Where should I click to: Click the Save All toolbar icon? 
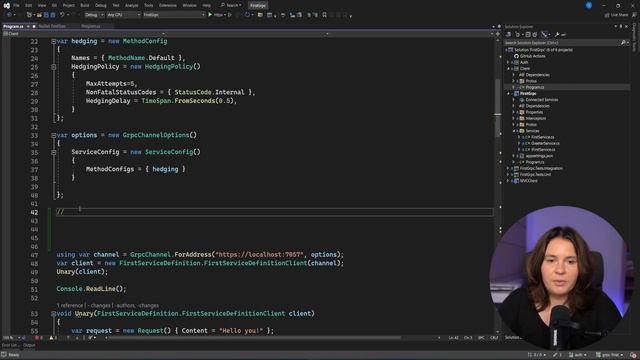click(x=53, y=15)
